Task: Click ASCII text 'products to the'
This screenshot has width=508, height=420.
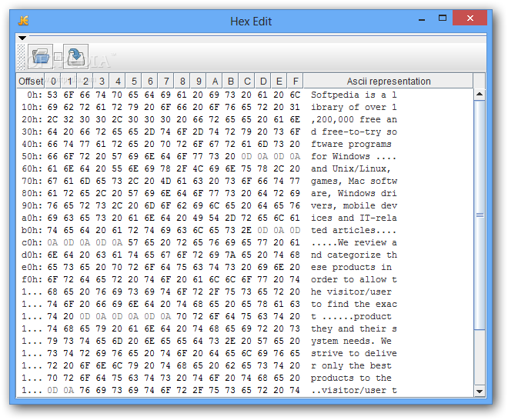Action: pos(351,378)
